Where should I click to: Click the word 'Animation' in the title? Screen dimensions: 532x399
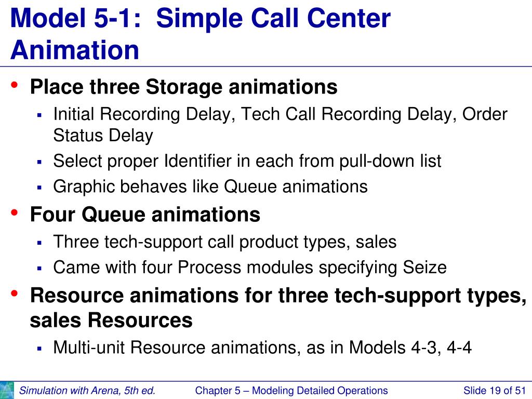75,50
